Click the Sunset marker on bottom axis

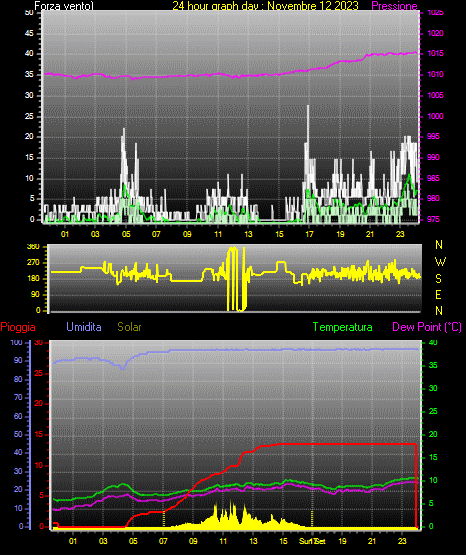[x=312, y=541]
